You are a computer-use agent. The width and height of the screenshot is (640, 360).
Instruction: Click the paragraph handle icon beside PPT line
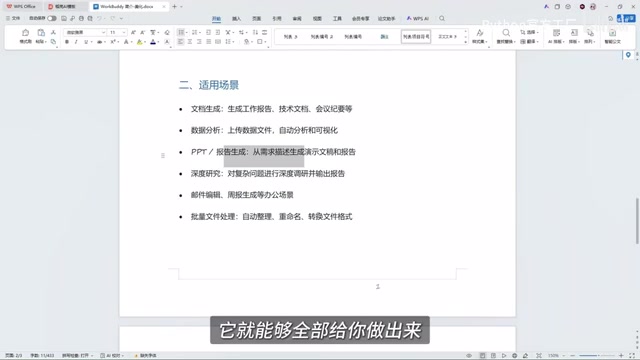163,156
